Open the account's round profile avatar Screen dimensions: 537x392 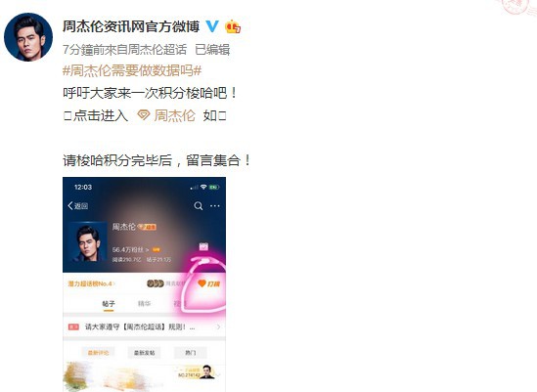(28, 37)
